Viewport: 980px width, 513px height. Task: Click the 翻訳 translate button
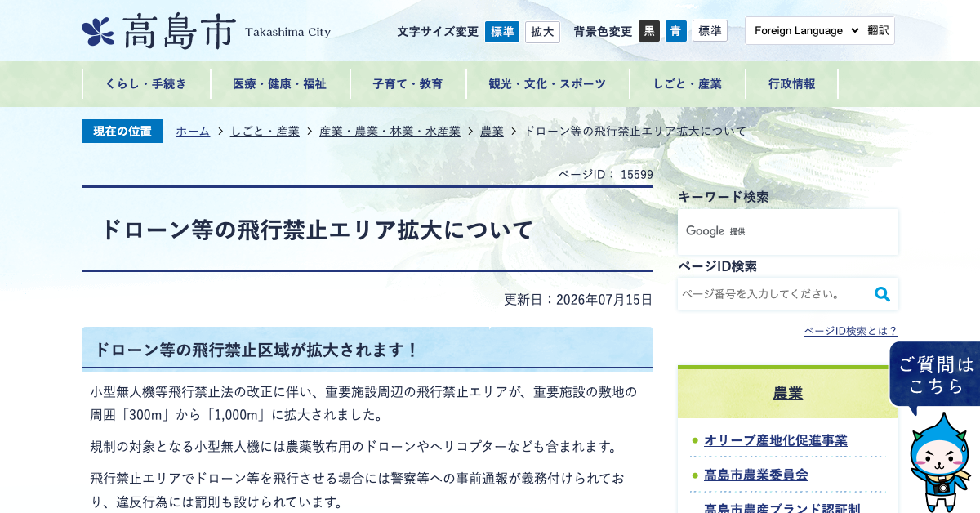click(879, 30)
